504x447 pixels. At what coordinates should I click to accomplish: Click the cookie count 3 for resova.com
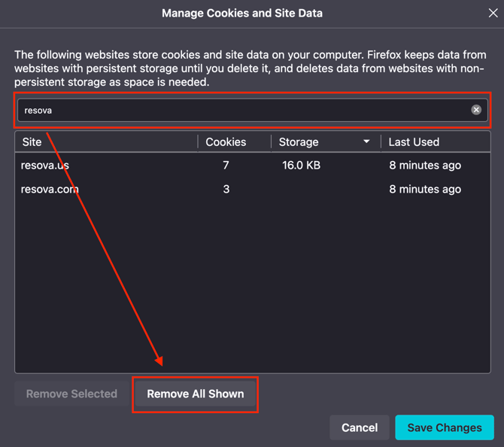pos(226,189)
